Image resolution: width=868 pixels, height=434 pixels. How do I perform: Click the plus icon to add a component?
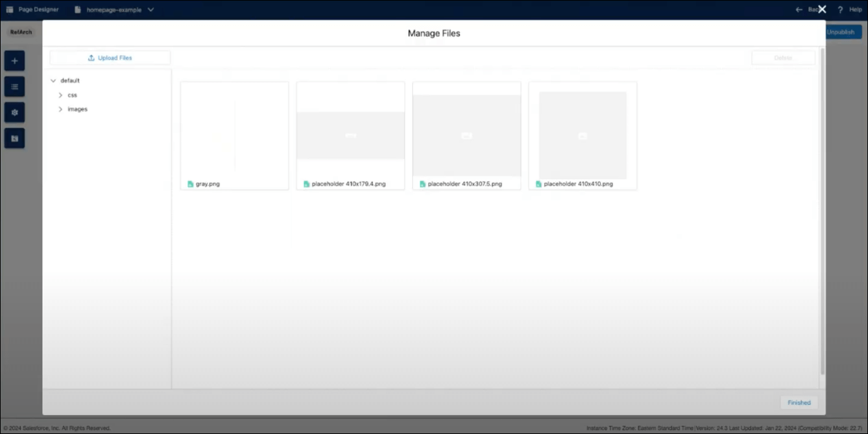pos(14,61)
